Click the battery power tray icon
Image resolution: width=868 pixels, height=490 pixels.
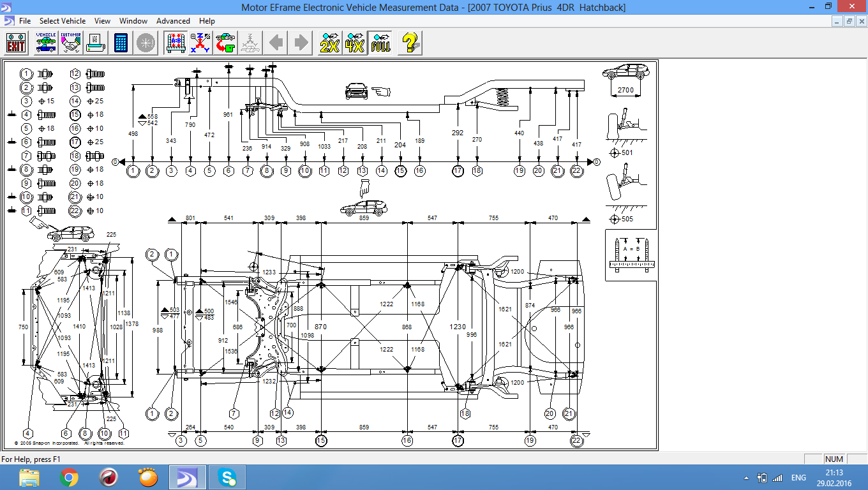click(x=761, y=477)
